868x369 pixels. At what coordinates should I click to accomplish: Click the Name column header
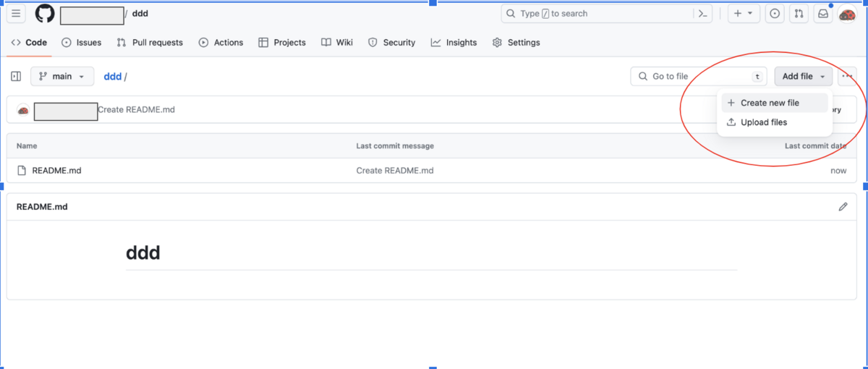coord(27,146)
